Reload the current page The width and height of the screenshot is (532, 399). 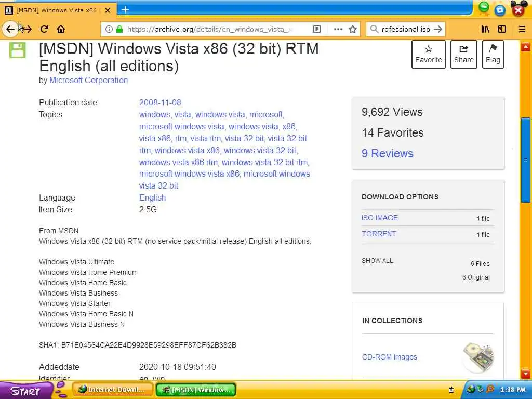(45, 29)
